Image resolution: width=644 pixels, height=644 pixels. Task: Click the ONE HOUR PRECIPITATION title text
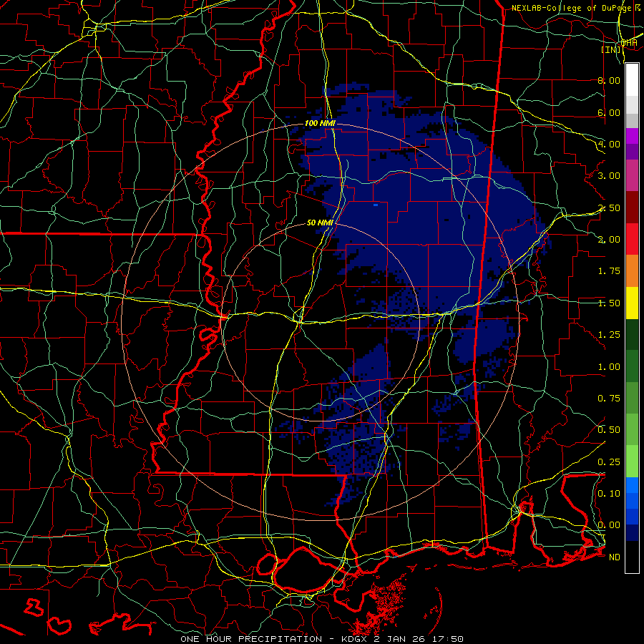click(251, 639)
